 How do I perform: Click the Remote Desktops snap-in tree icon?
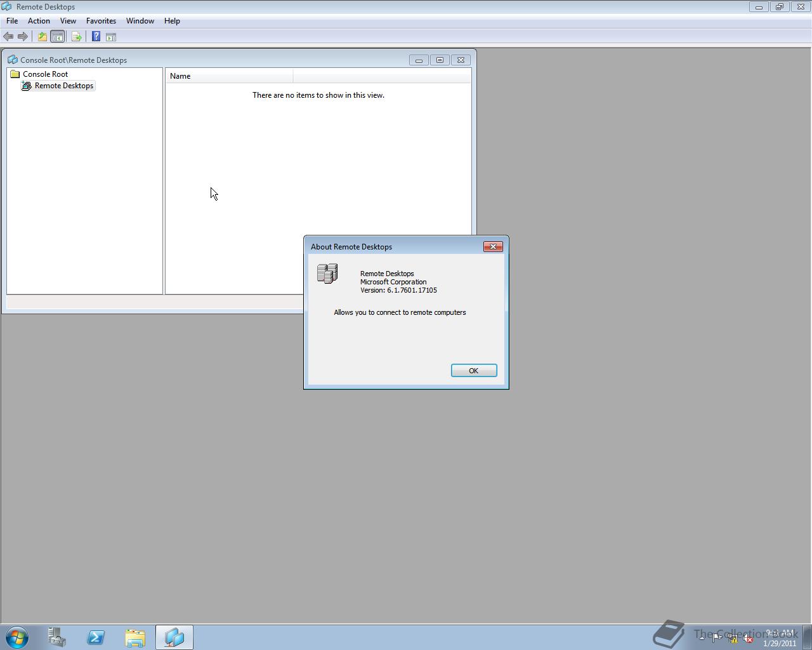27,86
